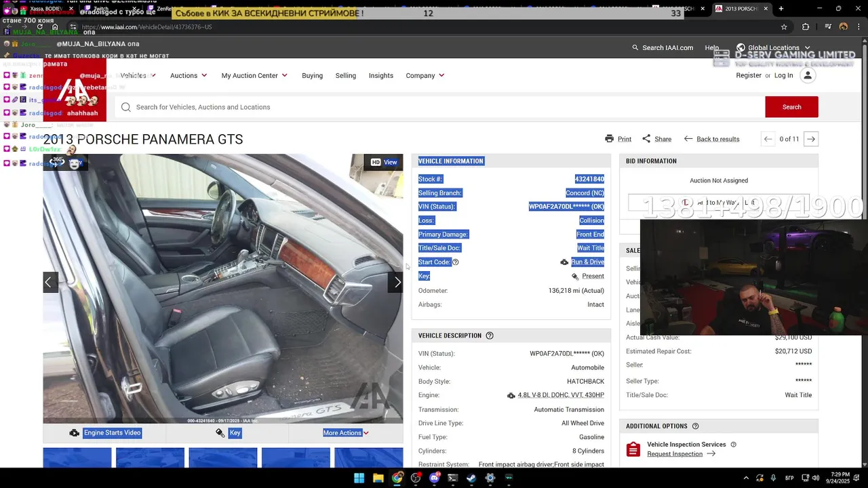The image size is (868, 488).
Task: Click the Print icon
Action: tap(609, 139)
